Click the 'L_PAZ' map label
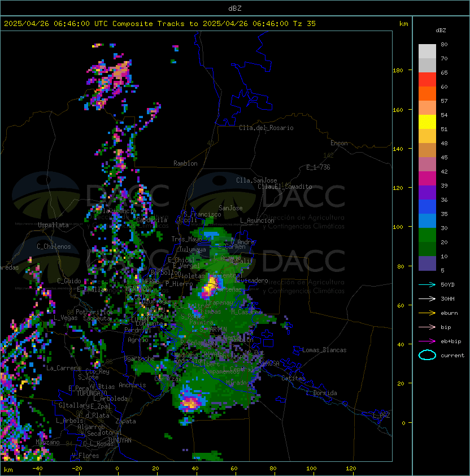 [381, 416]
